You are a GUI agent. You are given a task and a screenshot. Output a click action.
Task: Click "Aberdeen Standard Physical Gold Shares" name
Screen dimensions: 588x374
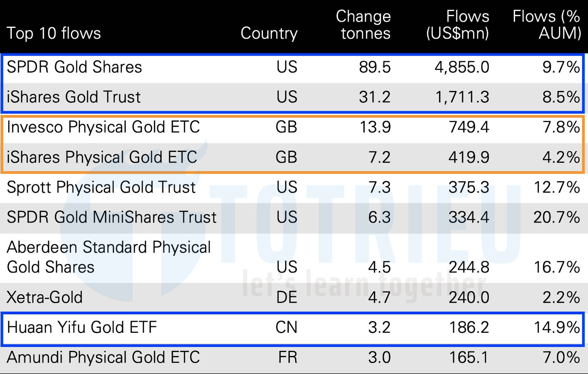(109, 257)
